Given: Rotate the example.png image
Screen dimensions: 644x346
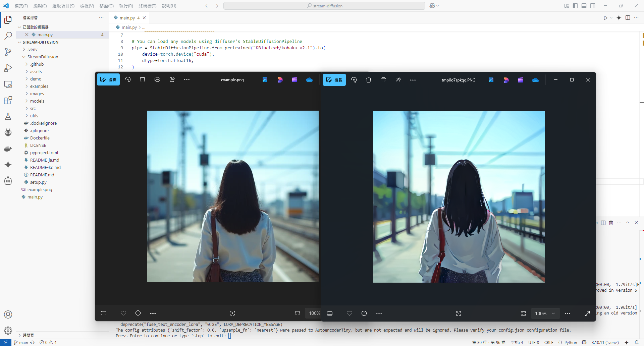Looking at the screenshot, I should 128,79.
